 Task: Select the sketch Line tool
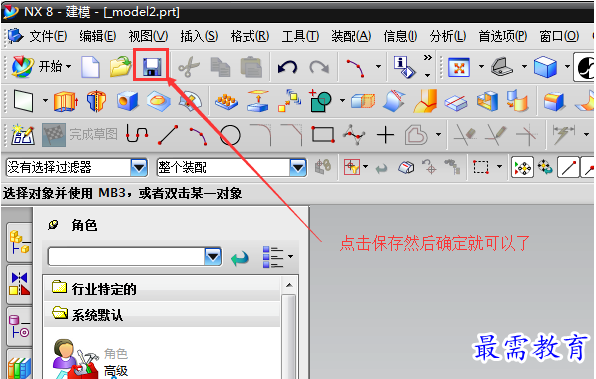168,135
